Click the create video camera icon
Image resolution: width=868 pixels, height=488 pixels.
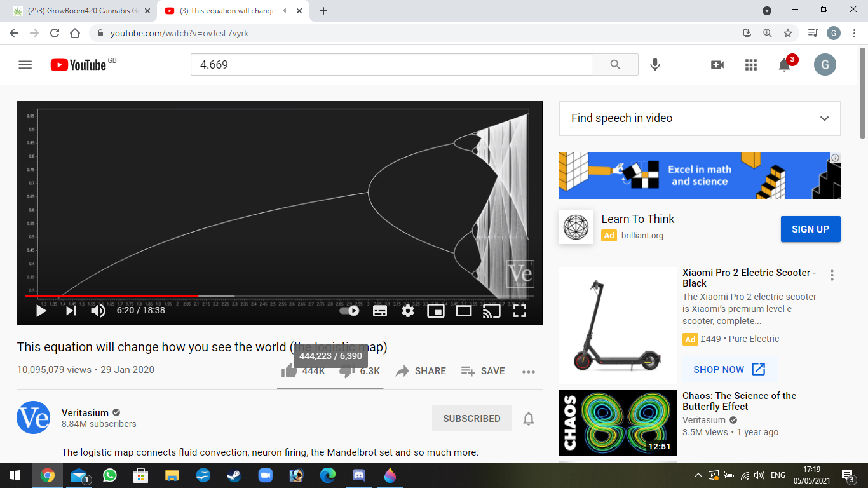[x=717, y=65]
